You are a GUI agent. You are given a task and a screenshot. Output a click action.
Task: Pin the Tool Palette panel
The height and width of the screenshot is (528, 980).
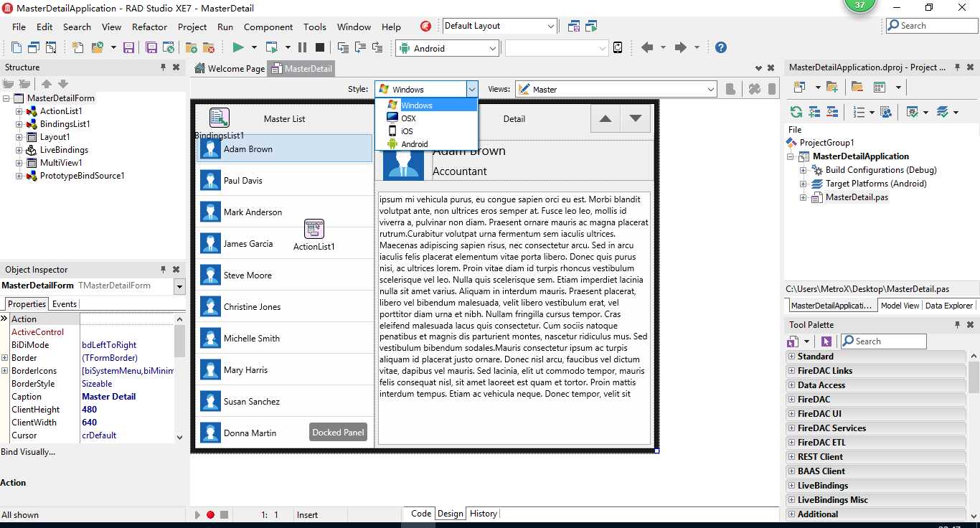958,325
